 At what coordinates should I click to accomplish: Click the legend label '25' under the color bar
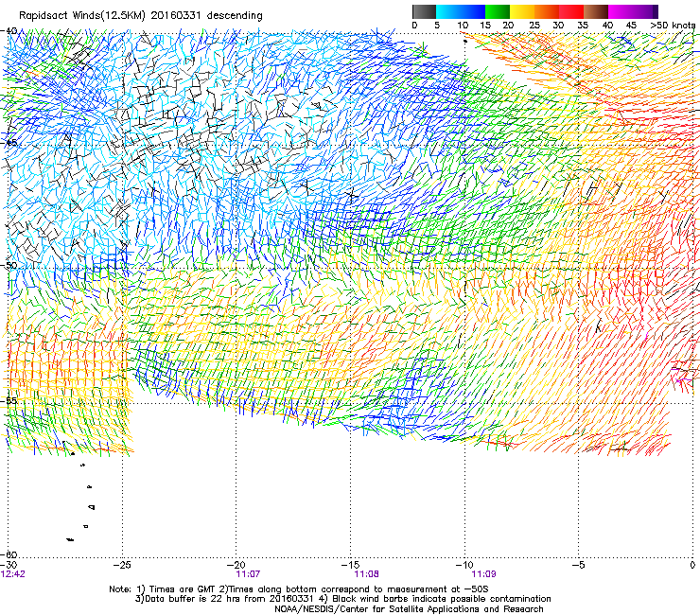534,25
